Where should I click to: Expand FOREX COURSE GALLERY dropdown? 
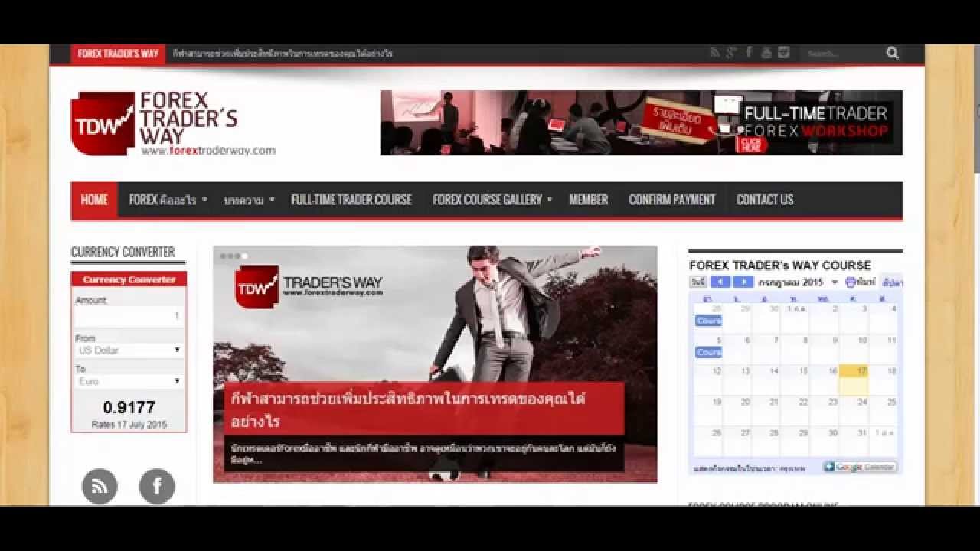tap(492, 200)
